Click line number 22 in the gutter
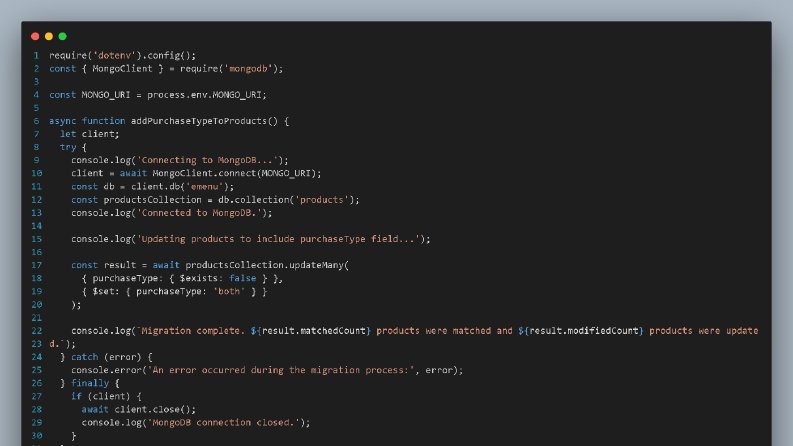 click(x=36, y=331)
